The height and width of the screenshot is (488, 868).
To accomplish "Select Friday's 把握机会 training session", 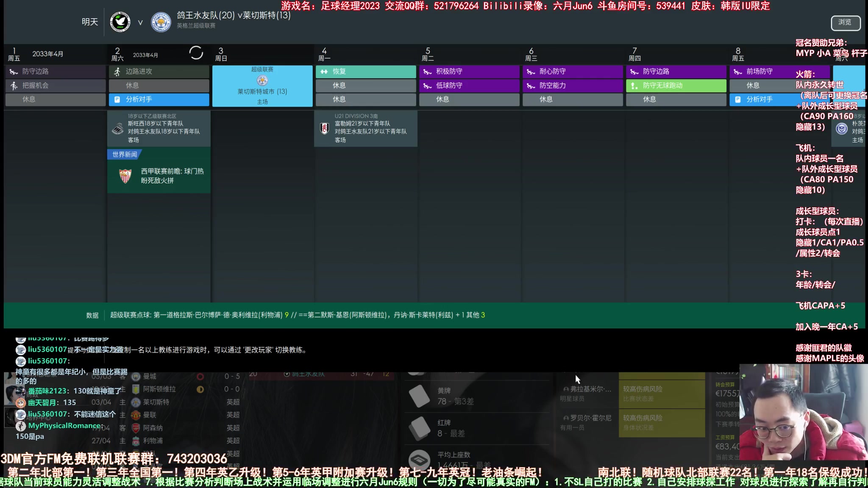I will tap(56, 86).
